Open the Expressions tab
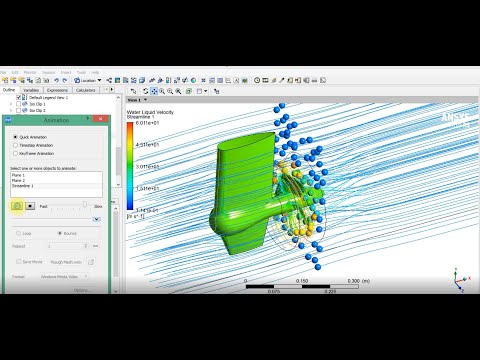 [57, 90]
